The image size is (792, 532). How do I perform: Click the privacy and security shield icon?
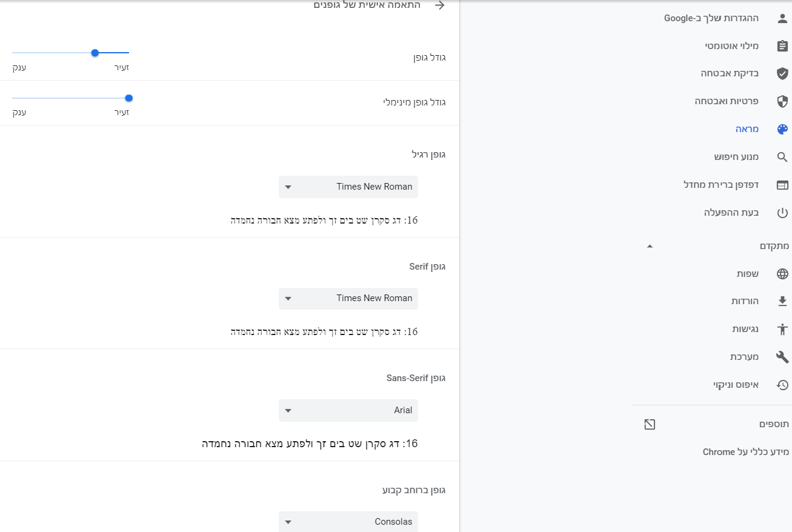(x=782, y=101)
